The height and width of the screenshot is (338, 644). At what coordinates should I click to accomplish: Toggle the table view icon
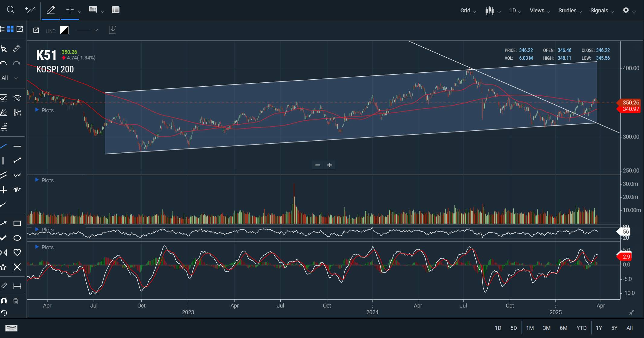(x=116, y=10)
